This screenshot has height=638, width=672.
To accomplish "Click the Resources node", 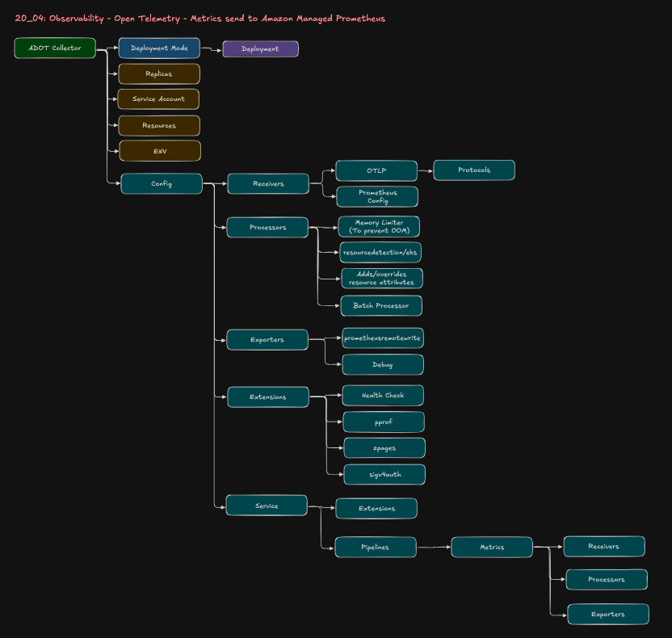I will (x=158, y=125).
